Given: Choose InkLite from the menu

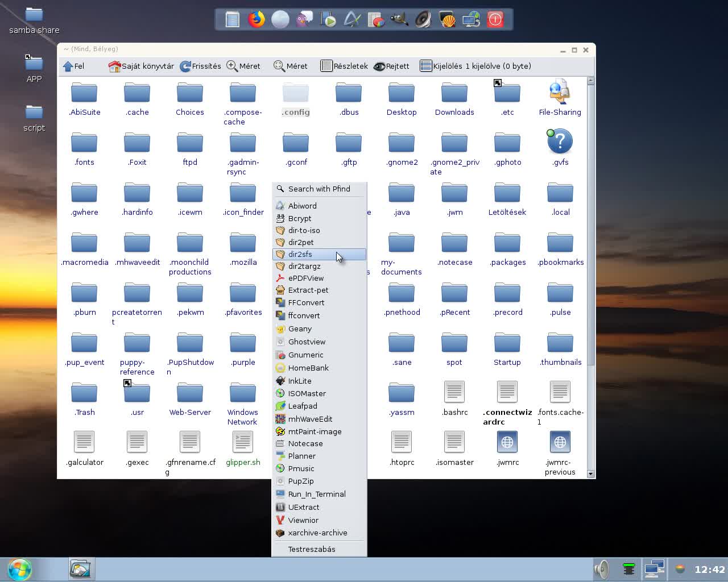Looking at the screenshot, I should (319, 381).
